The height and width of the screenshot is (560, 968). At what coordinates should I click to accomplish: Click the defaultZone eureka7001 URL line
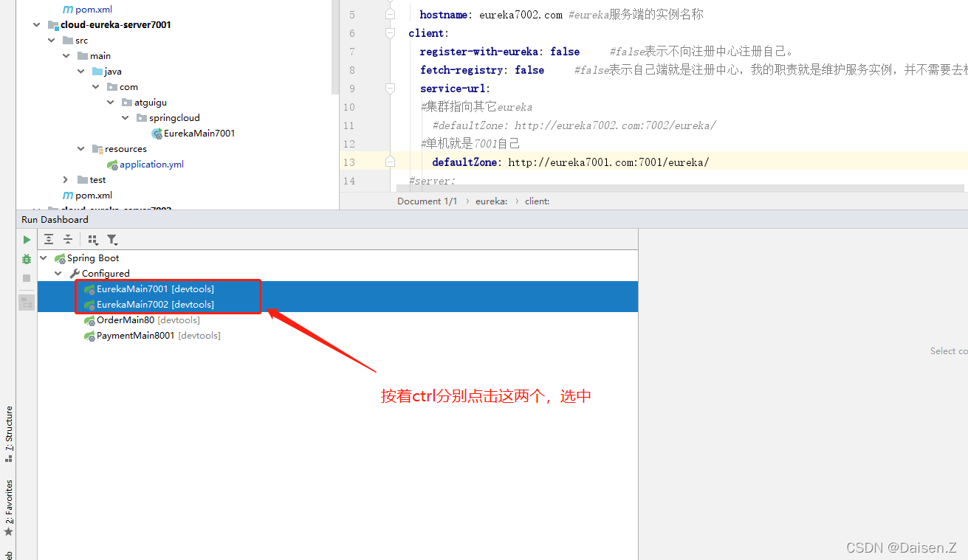coord(570,162)
